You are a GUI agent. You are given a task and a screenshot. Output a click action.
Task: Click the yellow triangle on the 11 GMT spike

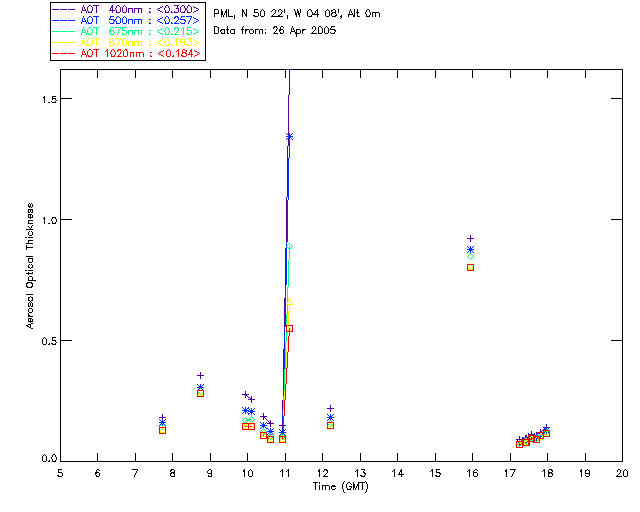coord(290,303)
